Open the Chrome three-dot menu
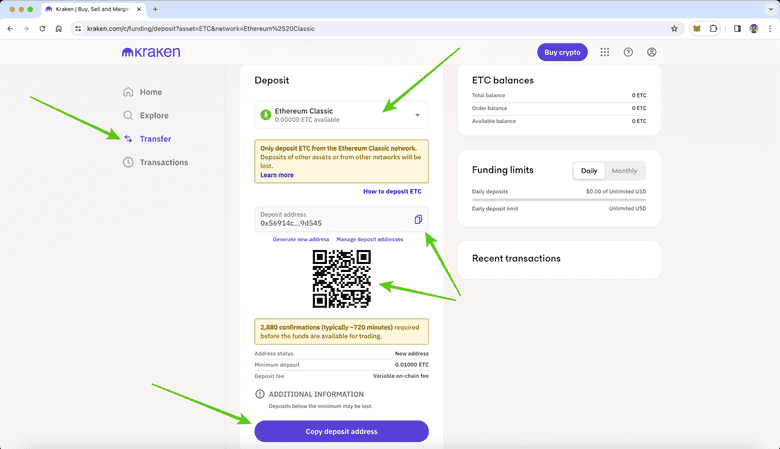The width and height of the screenshot is (780, 449). coord(768,28)
